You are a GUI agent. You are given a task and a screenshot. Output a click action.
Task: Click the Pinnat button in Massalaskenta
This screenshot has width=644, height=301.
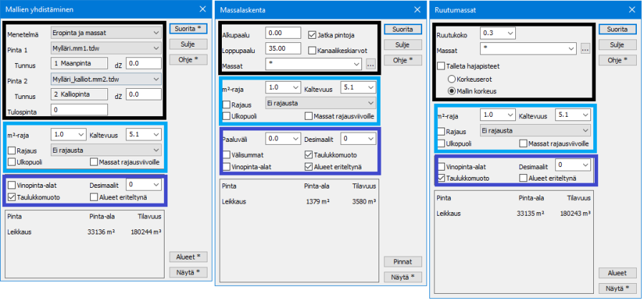point(402,262)
